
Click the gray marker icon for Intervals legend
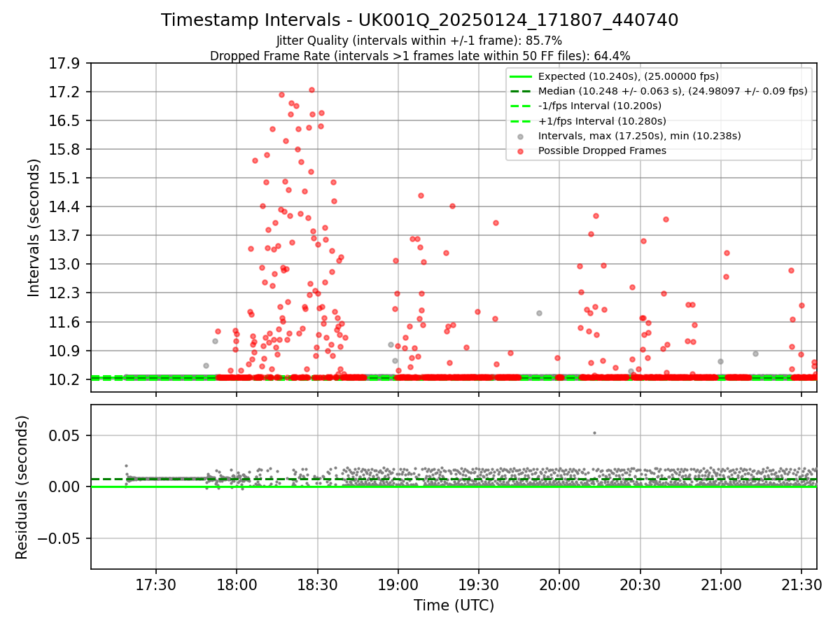pos(520,136)
